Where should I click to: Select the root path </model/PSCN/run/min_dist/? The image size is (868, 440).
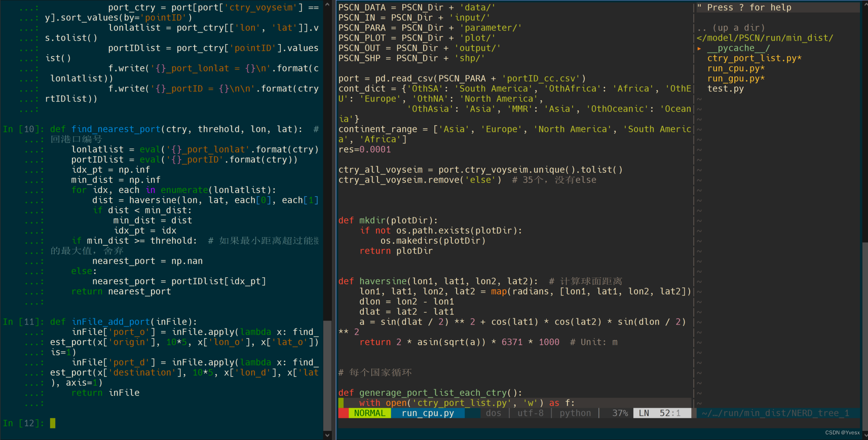[765, 38]
